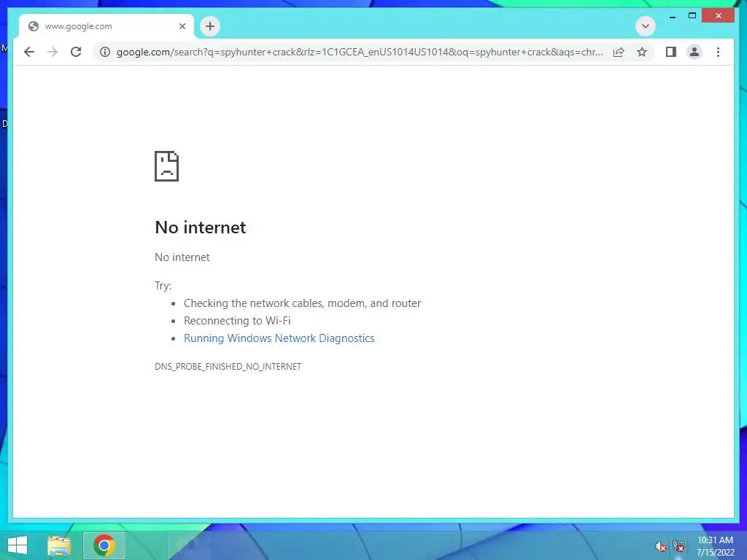Select the DNS_PROBE_FINISHED_NO_INTERNET error code

coord(228,367)
